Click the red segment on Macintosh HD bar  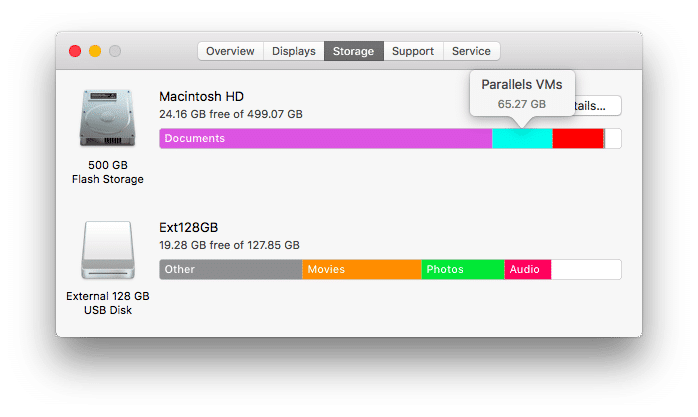pyautogui.click(x=577, y=139)
